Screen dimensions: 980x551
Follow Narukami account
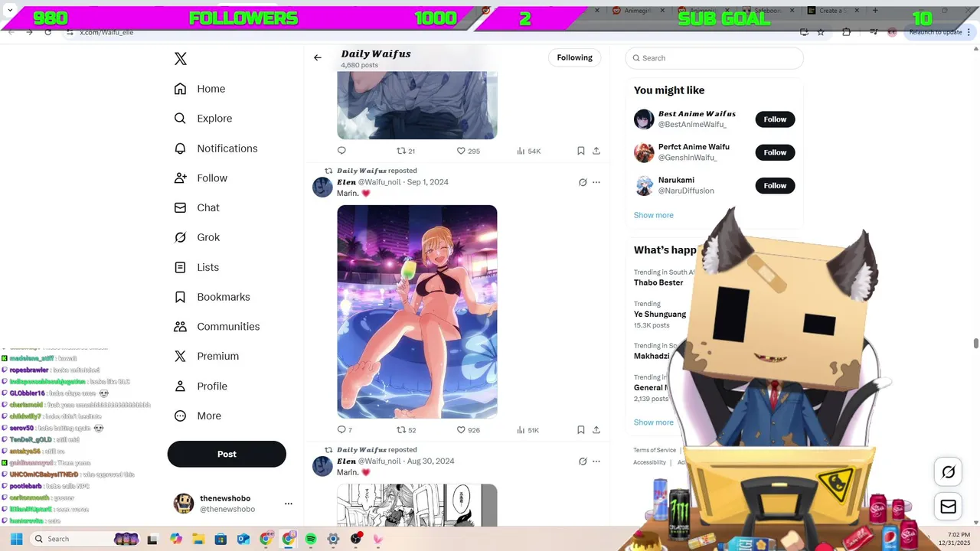click(x=775, y=185)
